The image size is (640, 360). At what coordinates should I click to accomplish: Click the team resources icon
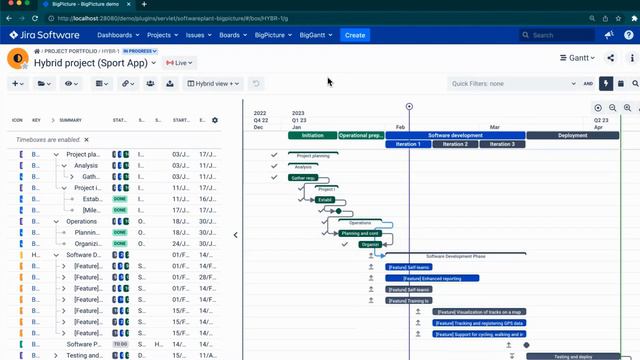(150, 84)
